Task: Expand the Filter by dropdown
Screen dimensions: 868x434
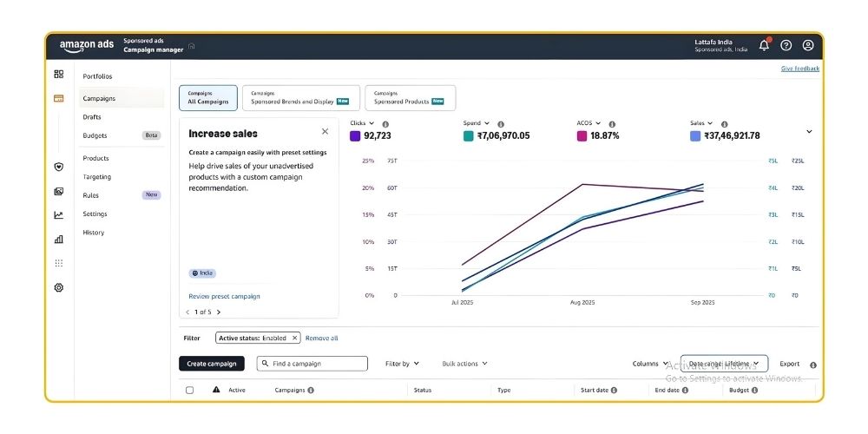Action: coord(402,364)
